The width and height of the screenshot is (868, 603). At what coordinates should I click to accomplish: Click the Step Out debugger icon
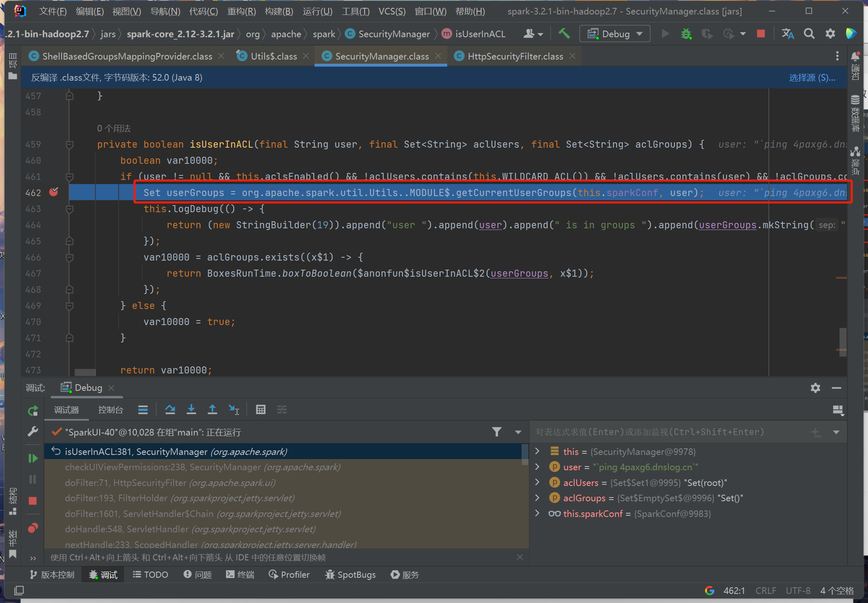coord(212,409)
